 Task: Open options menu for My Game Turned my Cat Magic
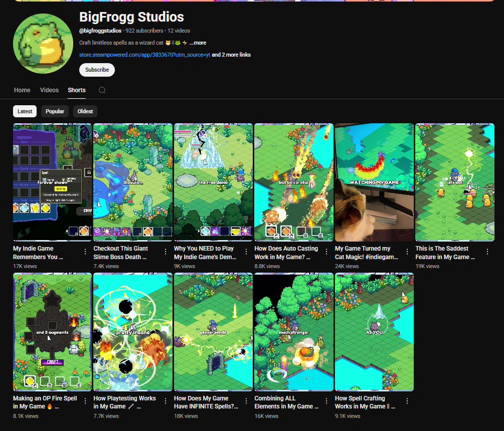(407, 252)
